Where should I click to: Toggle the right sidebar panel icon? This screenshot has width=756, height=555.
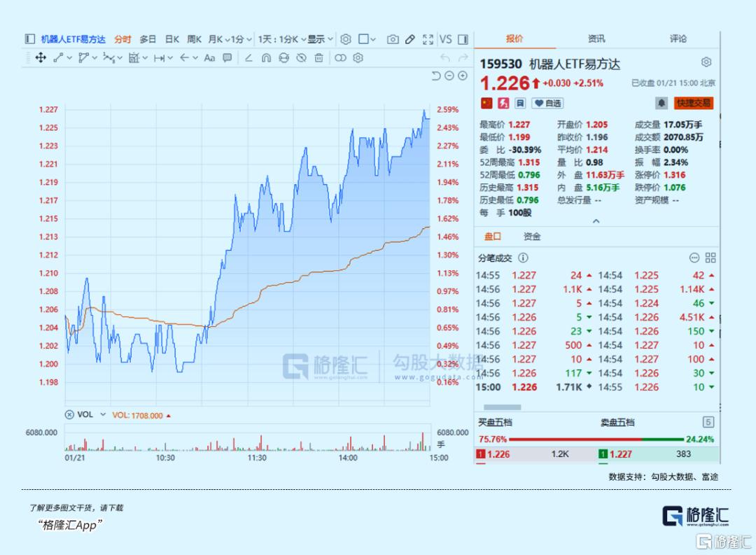[463, 39]
